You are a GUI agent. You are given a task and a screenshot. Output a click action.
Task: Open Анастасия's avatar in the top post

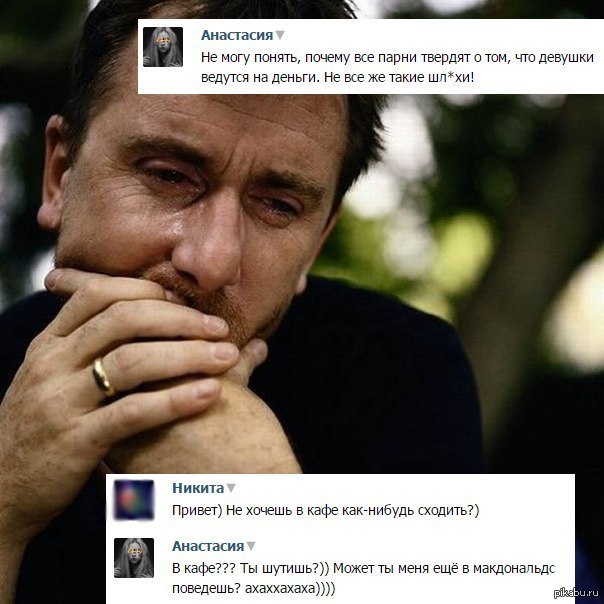click(163, 47)
